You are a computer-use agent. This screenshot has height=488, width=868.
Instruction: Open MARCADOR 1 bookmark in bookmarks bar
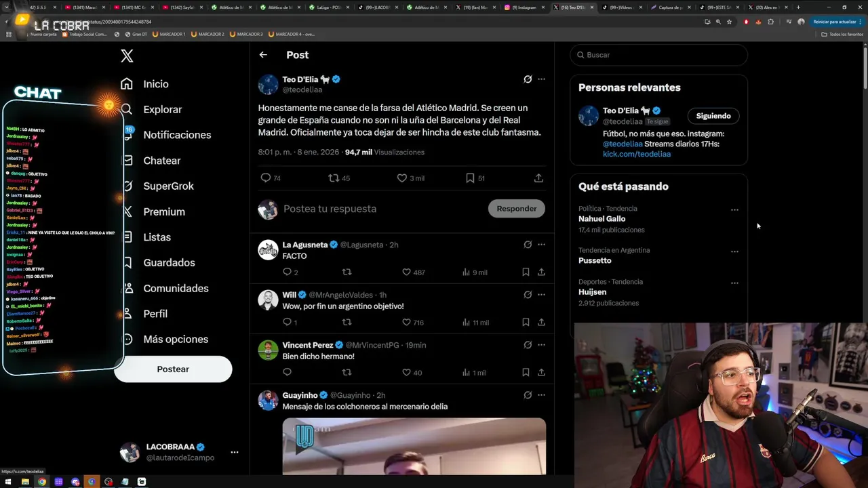tap(168, 34)
